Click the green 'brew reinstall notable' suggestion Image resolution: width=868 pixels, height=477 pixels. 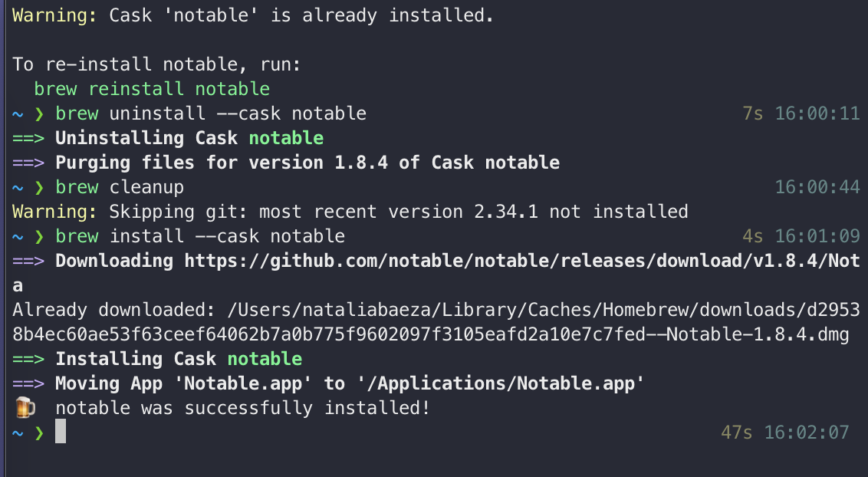[x=152, y=88]
